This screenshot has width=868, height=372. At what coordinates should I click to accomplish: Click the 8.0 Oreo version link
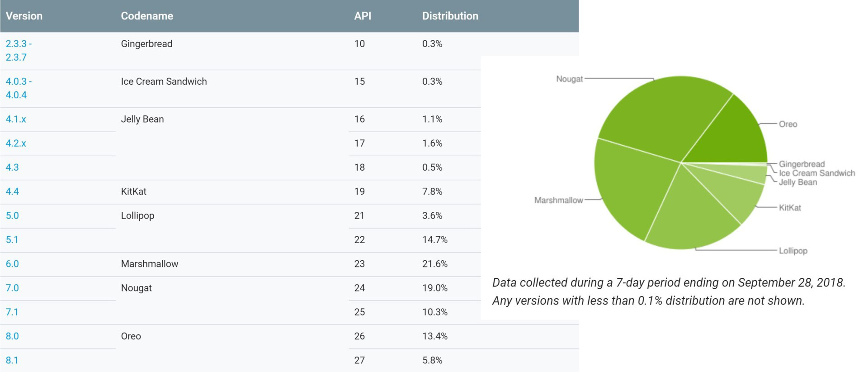coord(12,336)
